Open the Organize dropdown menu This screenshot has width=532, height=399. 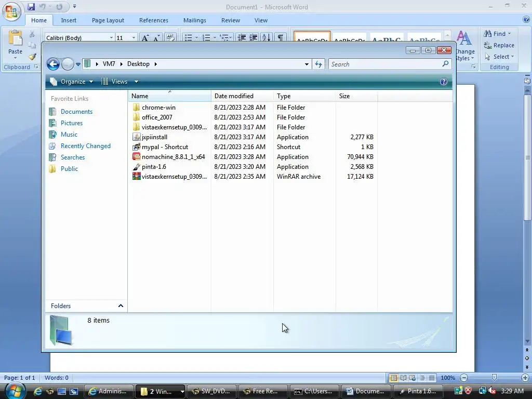pyautogui.click(x=72, y=82)
